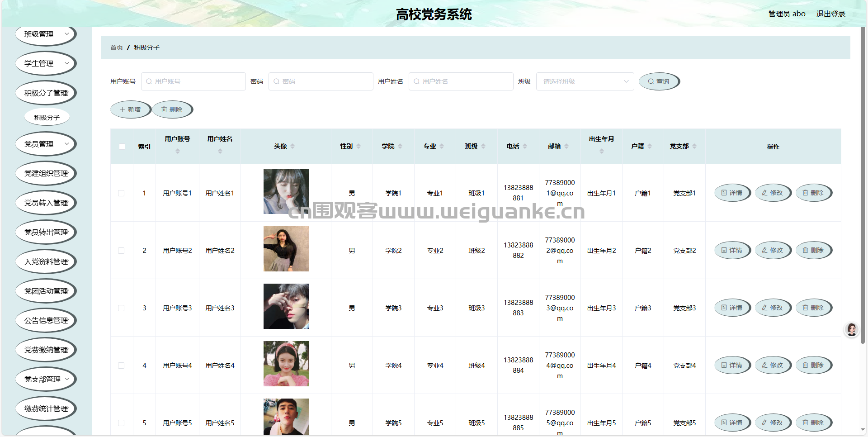Viewport: 868px width, 437px height.
Task: Open 公告信息管理 in sidebar
Action: [46, 320]
